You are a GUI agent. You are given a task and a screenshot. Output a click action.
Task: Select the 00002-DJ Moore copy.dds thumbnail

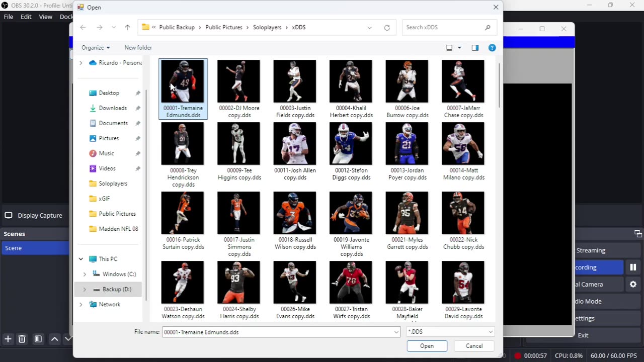tap(239, 81)
